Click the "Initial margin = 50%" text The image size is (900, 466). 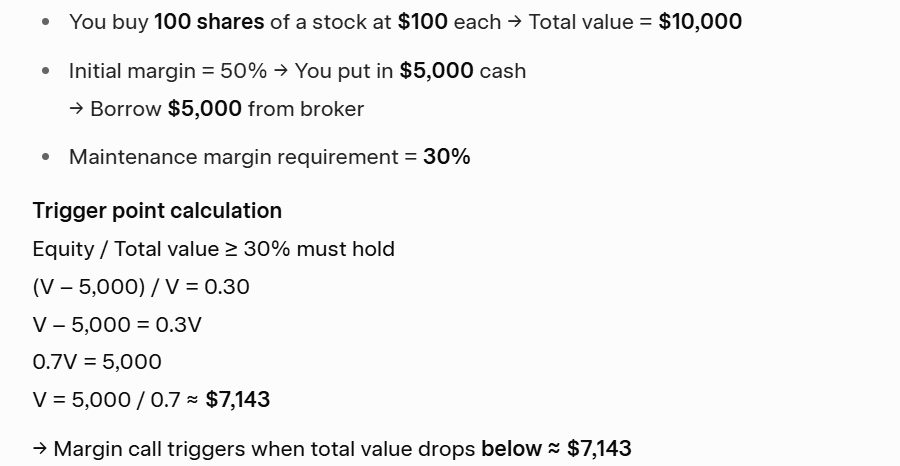tap(168, 71)
